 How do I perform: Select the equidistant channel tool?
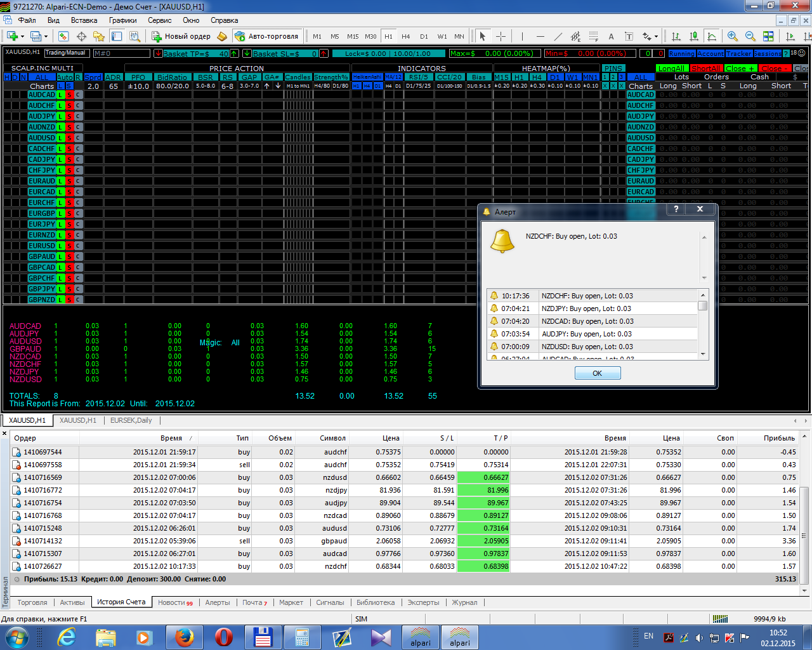pos(575,36)
